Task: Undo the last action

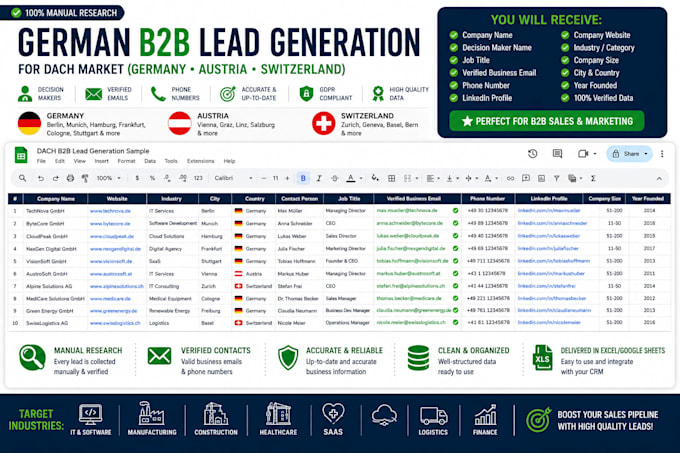Action: tap(40, 178)
